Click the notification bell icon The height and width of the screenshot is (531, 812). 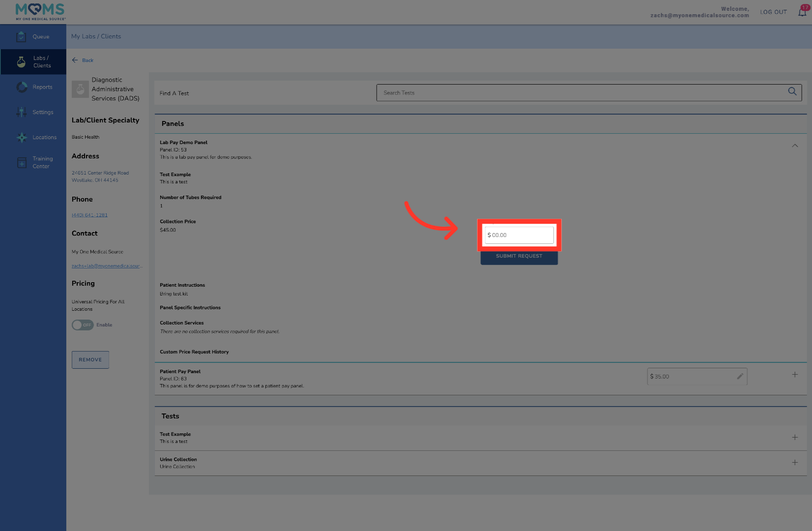(802, 12)
